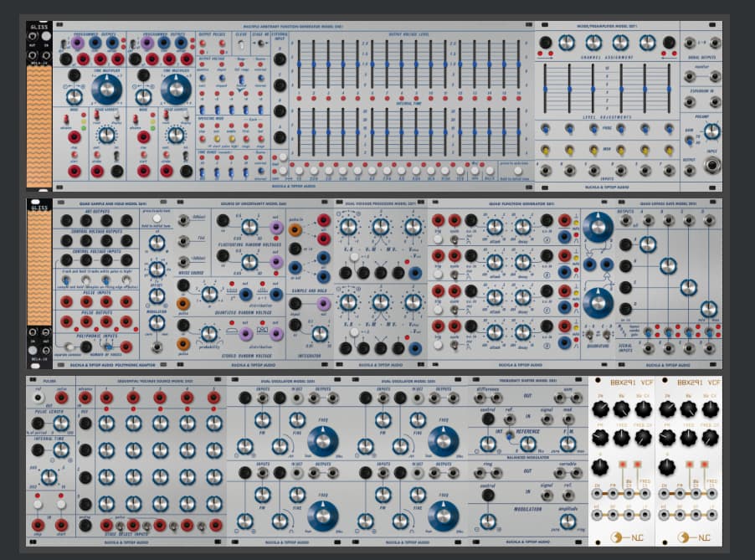Click stage 1 interval time slider on 248t

coord(299,132)
